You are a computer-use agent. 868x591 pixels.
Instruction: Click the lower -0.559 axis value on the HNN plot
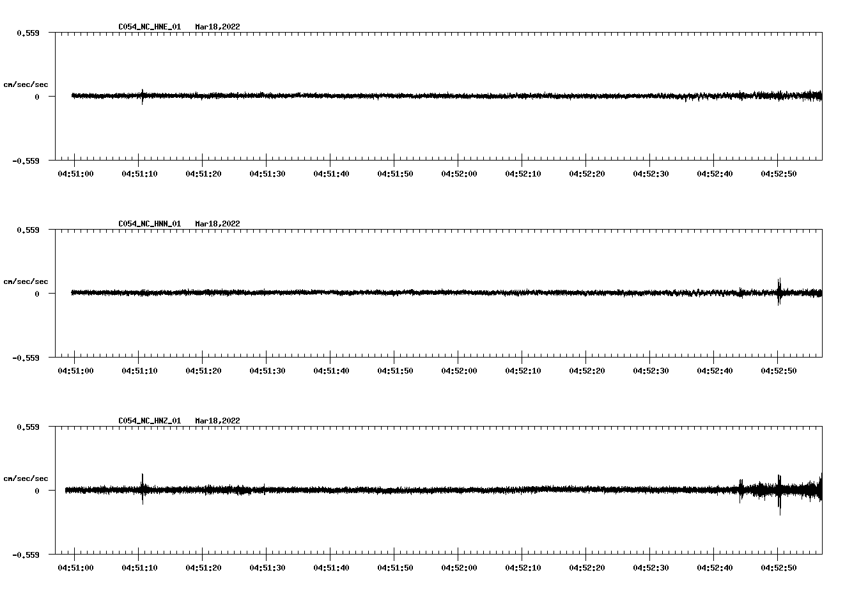click(26, 358)
